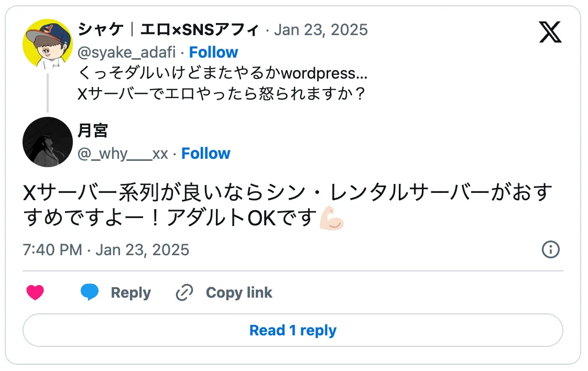588x371 pixels.
Task: Toggle following @syake_adafi with Follow
Action: click(x=213, y=52)
